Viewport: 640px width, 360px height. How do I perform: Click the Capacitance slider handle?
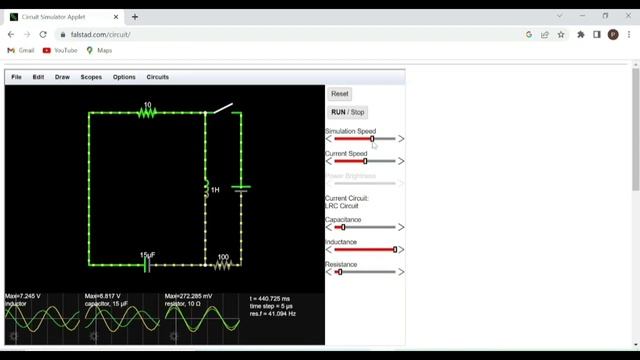click(x=343, y=227)
